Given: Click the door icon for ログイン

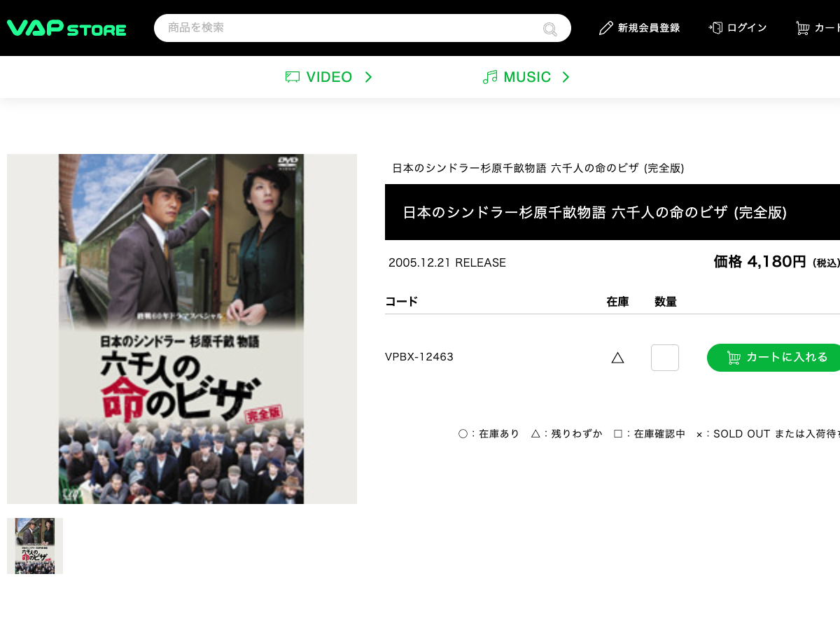Looking at the screenshot, I should coord(715,28).
